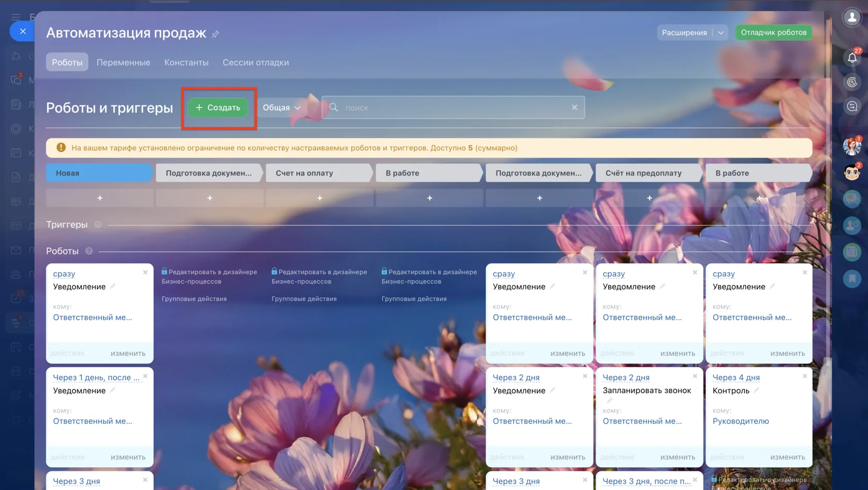The image size is (868, 490).
Task: Open the Общая category dropdown
Action: point(282,107)
